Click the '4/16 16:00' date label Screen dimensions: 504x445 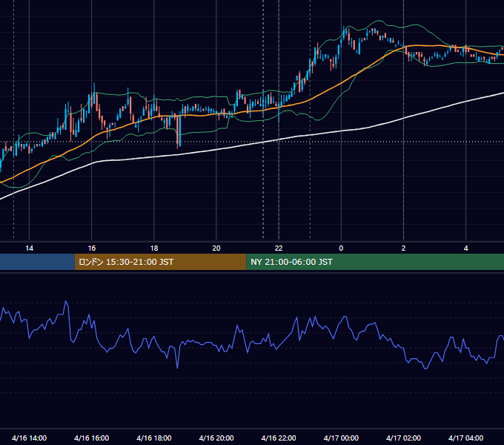coord(92,438)
